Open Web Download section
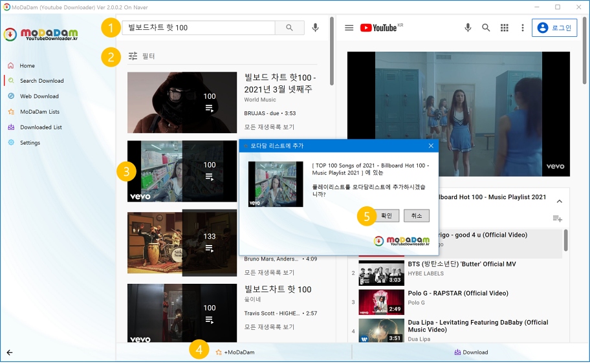The width and height of the screenshot is (590, 364). click(x=39, y=96)
